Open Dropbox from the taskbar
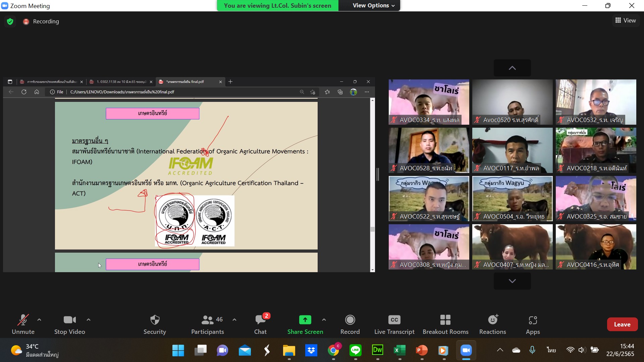Image resolution: width=644 pixels, height=362 pixels. [311, 351]
